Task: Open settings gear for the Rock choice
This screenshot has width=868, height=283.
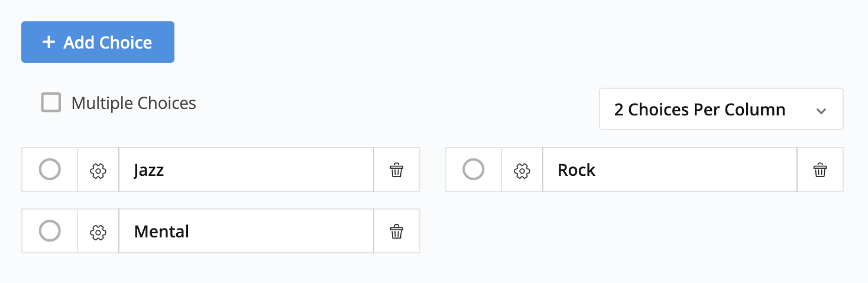Action: 522,171
